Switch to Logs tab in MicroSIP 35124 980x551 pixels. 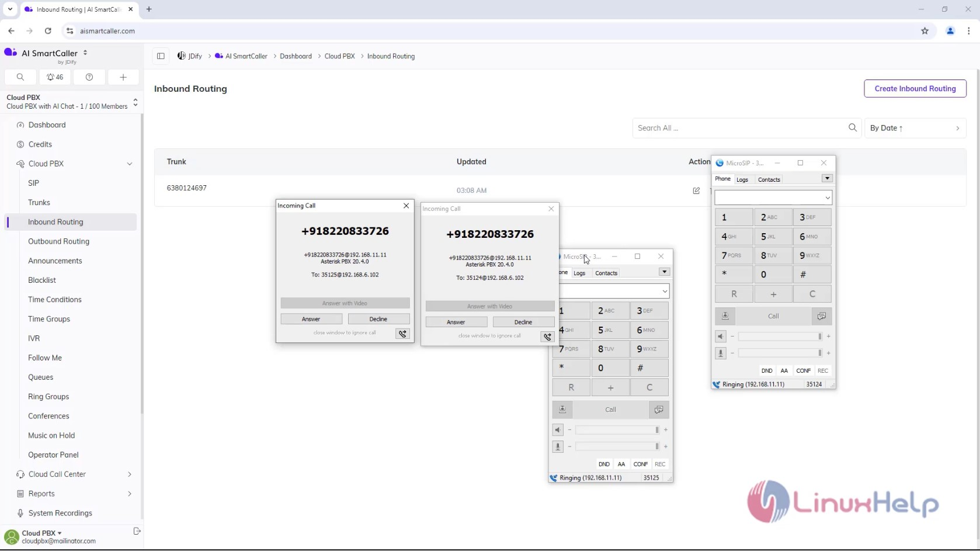pos(742,179)
